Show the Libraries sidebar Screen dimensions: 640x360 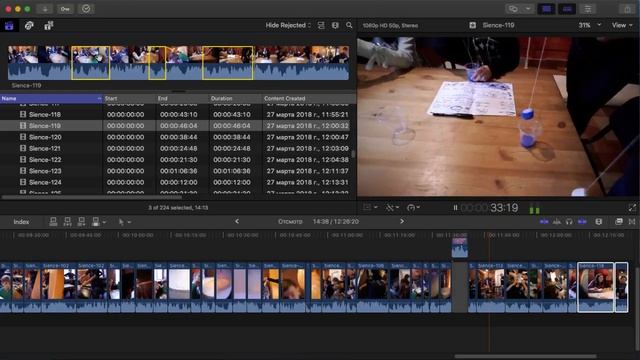pyautogui.click(x=9, y=26)
